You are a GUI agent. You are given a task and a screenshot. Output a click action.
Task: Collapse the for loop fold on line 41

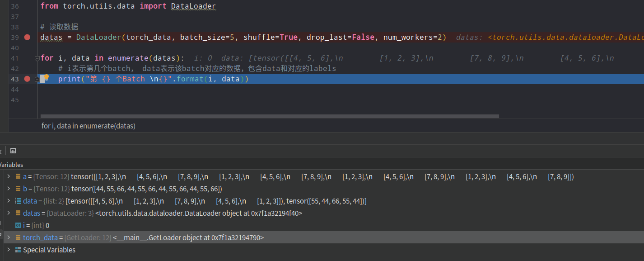tap(37, 57)
